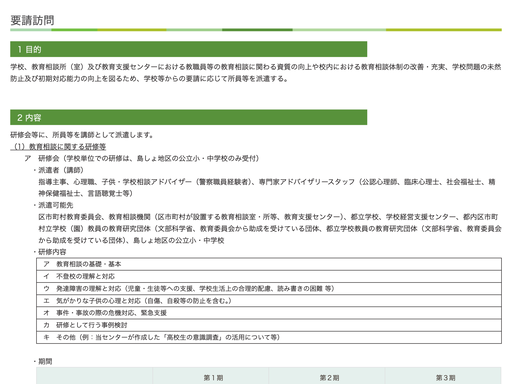The width and height of the screenshot is (512, 384).
Task: Click the line starting '防止及び初期対応能力の向上'
Action: (x=149, y=79)
